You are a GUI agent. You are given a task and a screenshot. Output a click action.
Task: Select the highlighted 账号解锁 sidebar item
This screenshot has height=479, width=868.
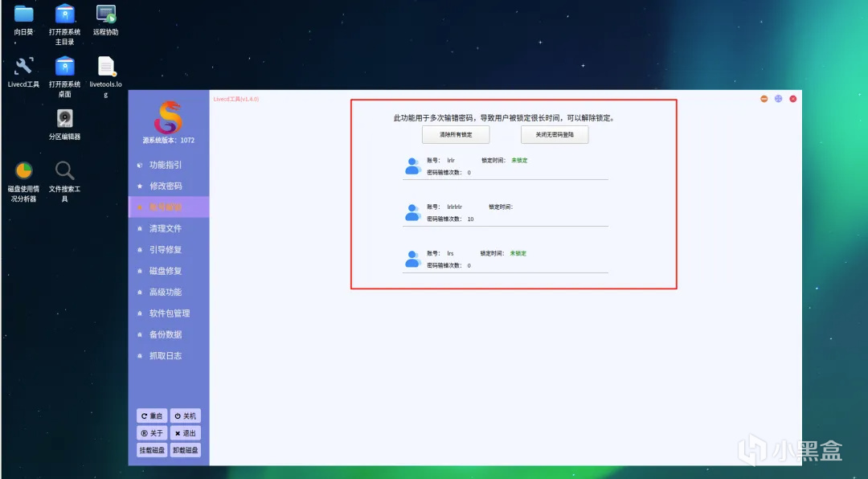pos(168,207)
